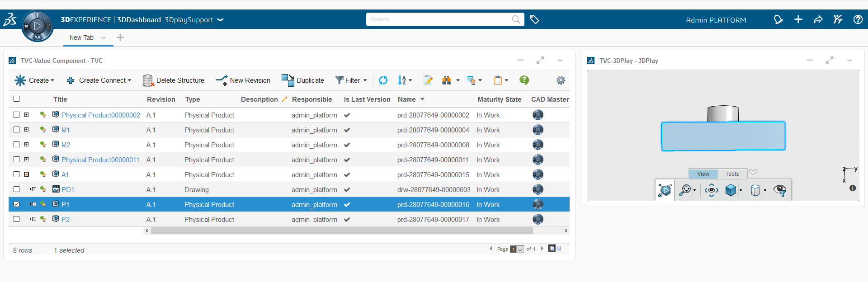Click CAD Master icon for M1 row
The width and height of the screenshot is (868, 282).
coord(538,130)
